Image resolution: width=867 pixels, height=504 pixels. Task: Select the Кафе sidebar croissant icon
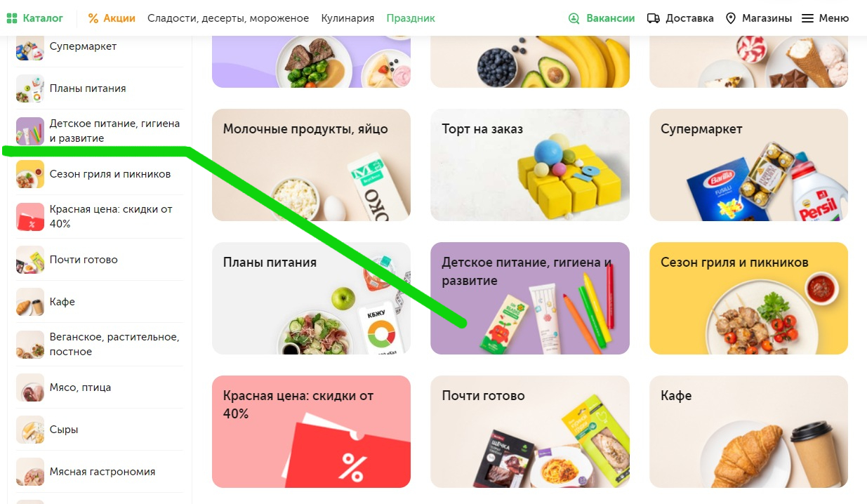click(x=30, y=302)
